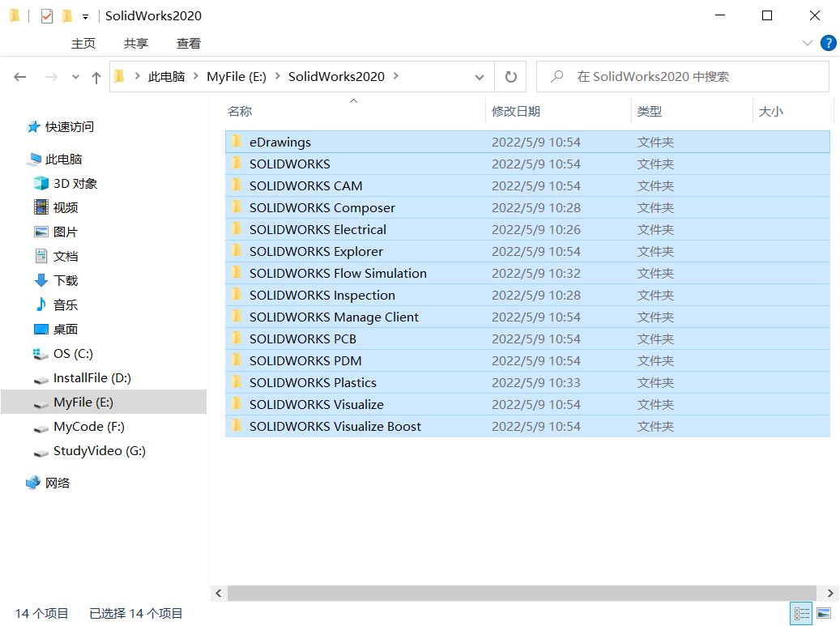Click the SOLIDWORKS Visualize Boost folder icon

[237, 426]
